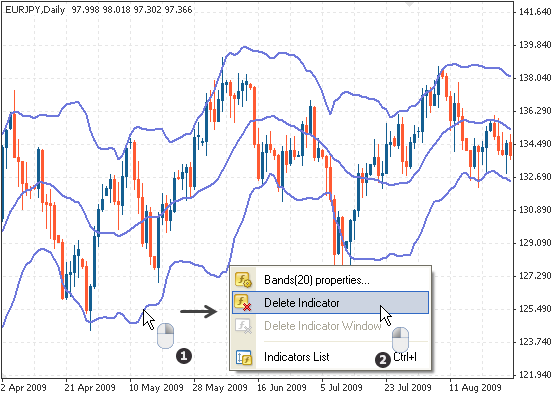Viewport: 555px width, 398px height.
Task: Click the price label 134.490
Action: (x=534, y=144)
